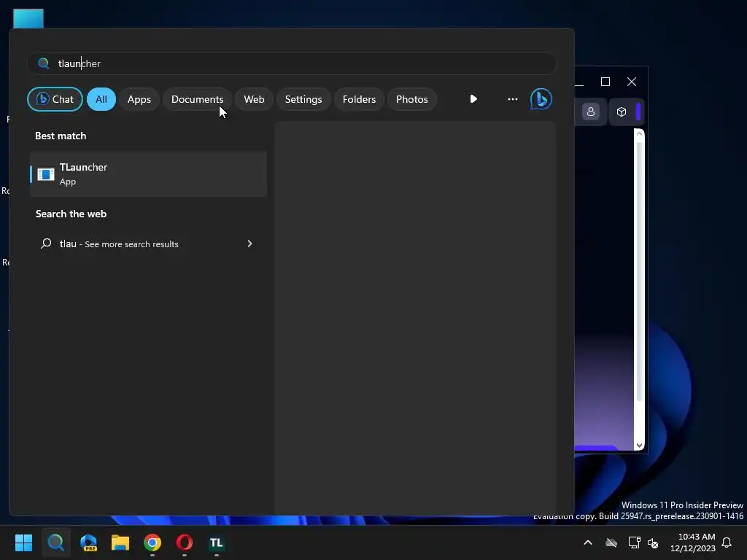
Task: Open File Explorer from taskbar
Action: tap(120, 542)
